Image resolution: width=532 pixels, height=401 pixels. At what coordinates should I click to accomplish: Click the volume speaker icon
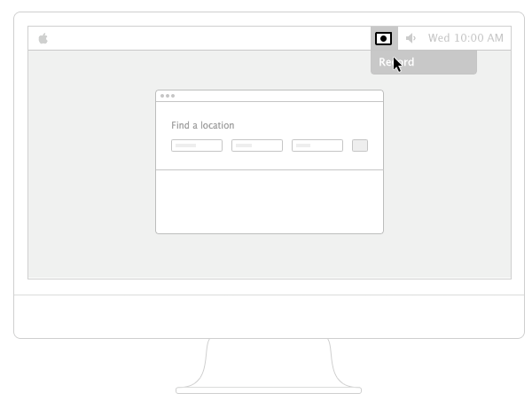[x=411, y=38]
